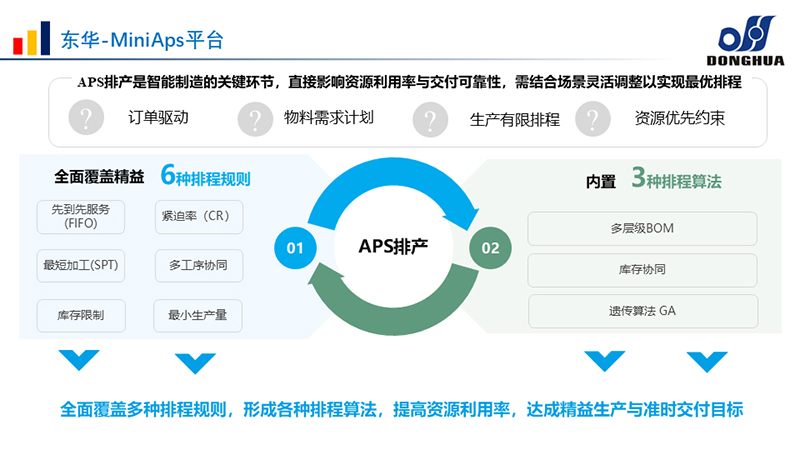Click the question mark icon beside 生产有限排程
Image resolution: width=800 pixels, height=450 pixels.
coord(431,119)
